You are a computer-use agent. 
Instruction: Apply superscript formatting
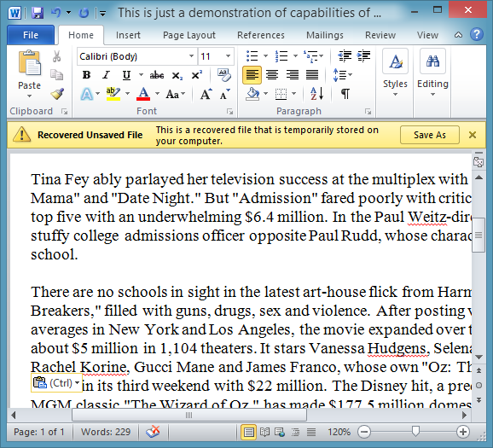(197, 75)
